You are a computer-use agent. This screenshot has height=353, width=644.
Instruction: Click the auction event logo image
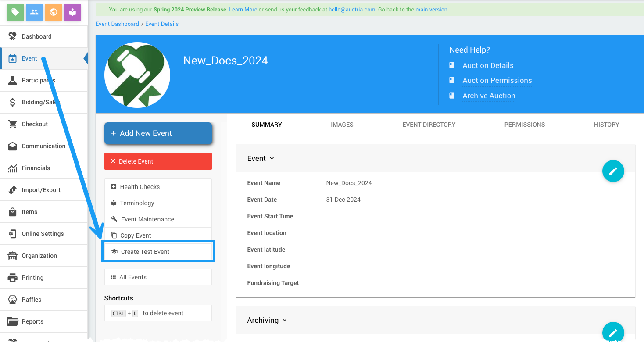tap(137, 75)
